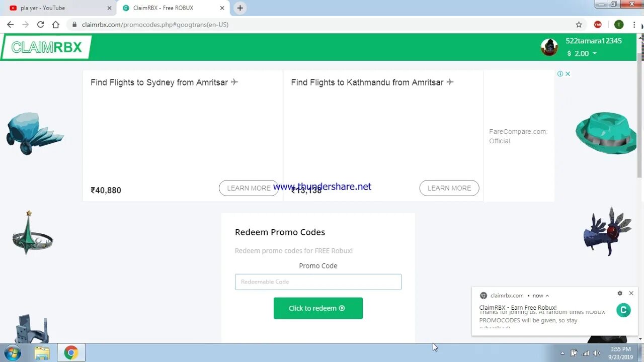Open File Explorer from the taskbar
Screen dimensions: 644x362
42,353
